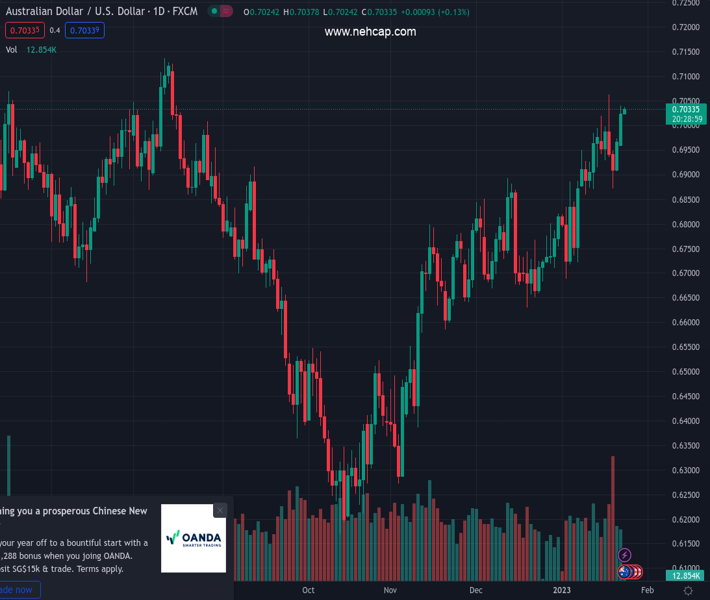This screenshot has width=710, height=600.
Task: Click the Feb label on time axis
Action: [x=646, y=590]
